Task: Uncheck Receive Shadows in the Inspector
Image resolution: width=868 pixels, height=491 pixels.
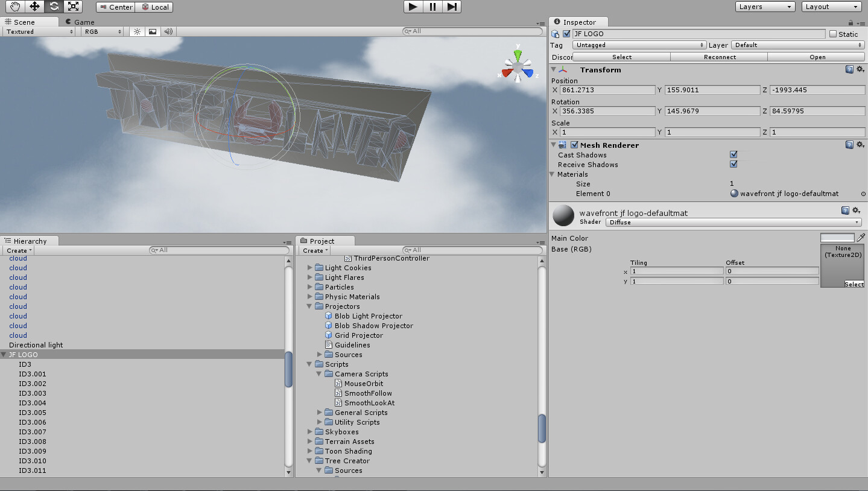Action: click(733, 164)
